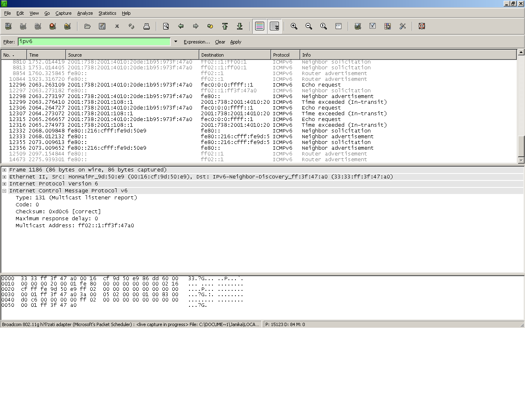Toggle auto-scroll in live capture
This screenshot has height=420, width=525.
[274, 26]
